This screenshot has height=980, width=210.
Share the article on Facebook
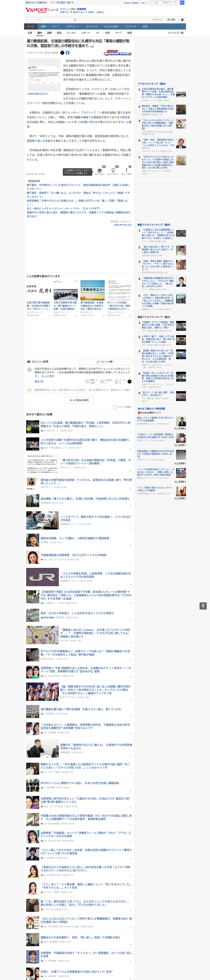(x=67, y=53)
